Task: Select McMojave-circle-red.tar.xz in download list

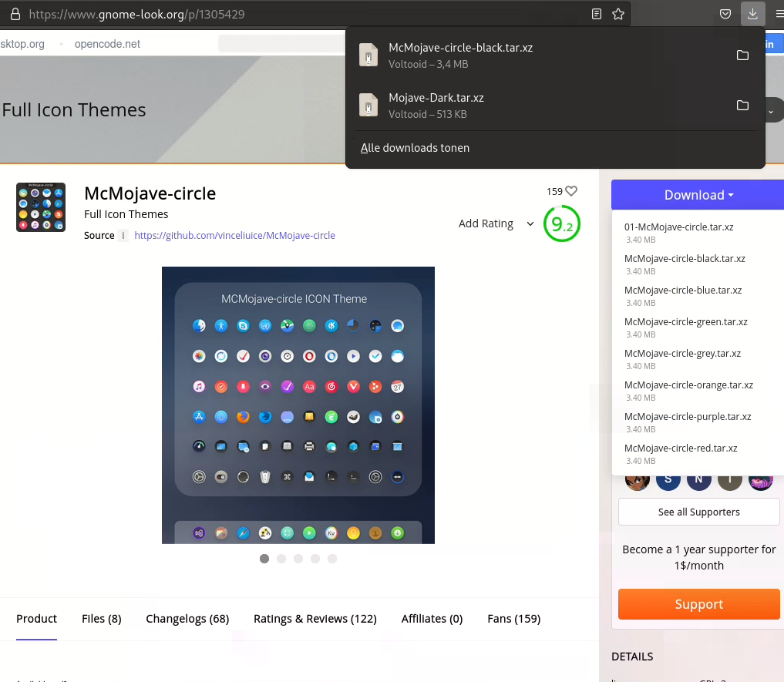Action: coord(681,448)
